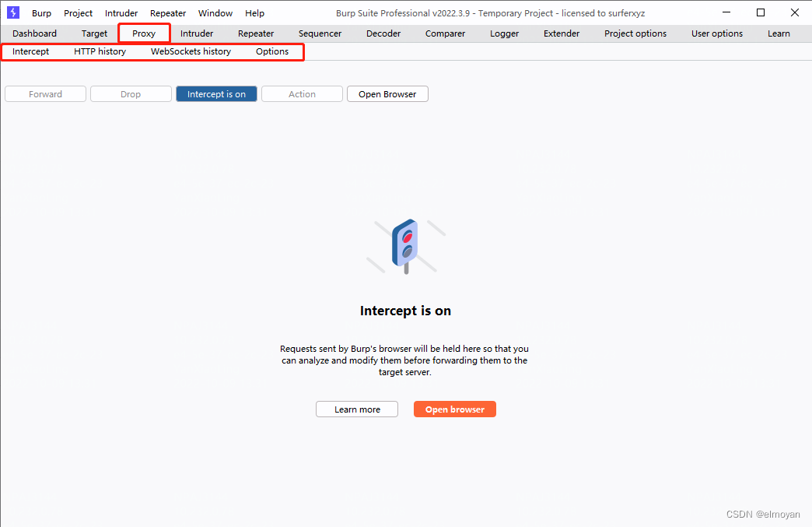
Task: Open the Decoder tab
Action: 383,33
